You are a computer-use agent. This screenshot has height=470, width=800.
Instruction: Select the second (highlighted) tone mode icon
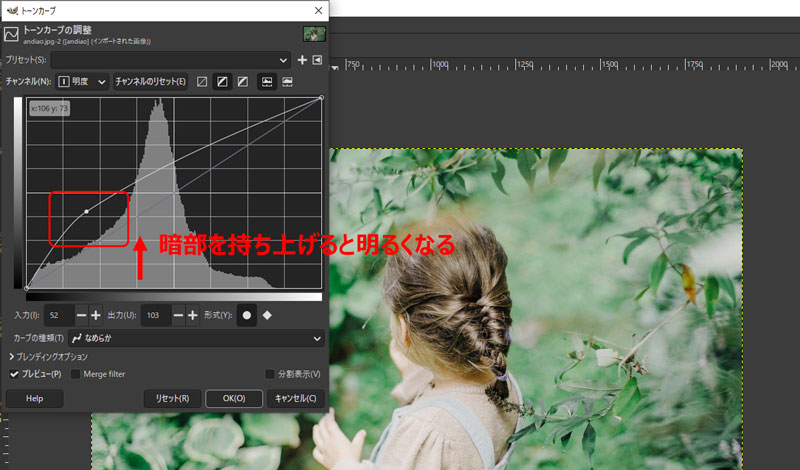[222, 82]
